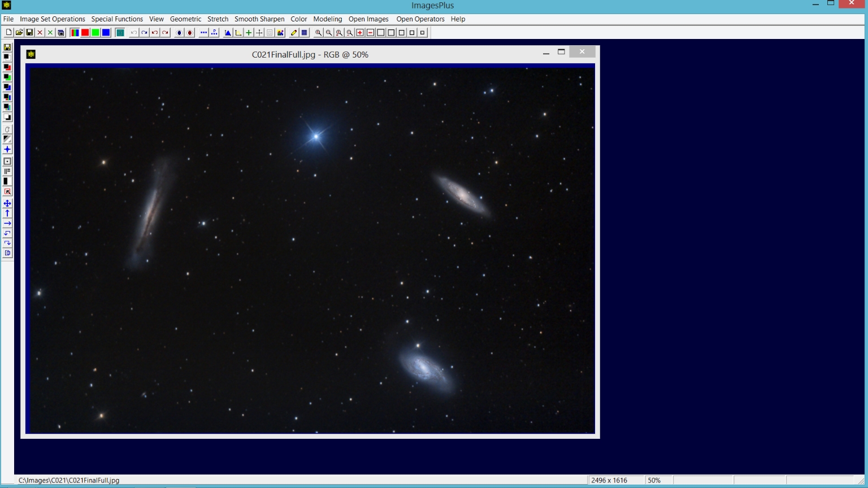Open the Modeling menu
Image resolution: width=868 pixels, height=488 pixels.
328,19
